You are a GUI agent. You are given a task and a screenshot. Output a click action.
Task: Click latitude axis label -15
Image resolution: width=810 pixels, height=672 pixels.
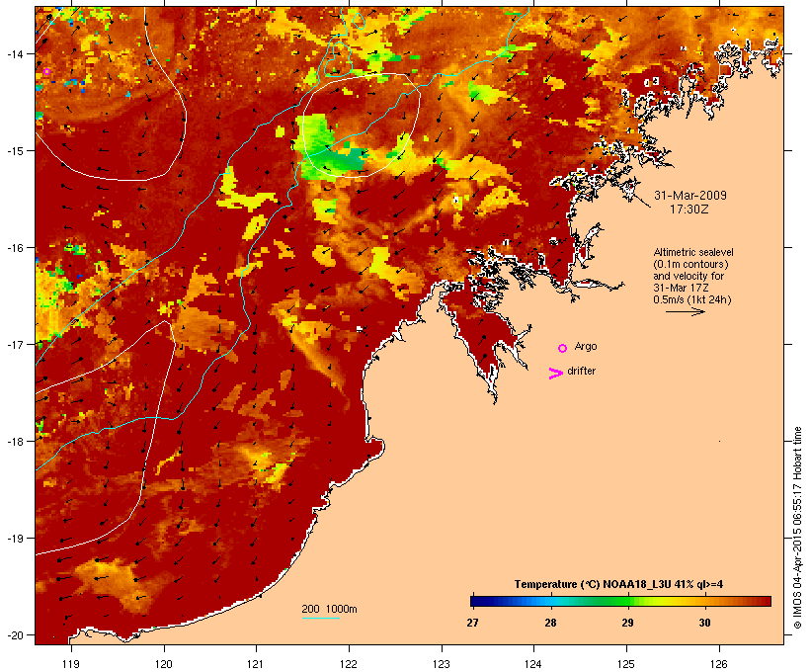point(15,151)
